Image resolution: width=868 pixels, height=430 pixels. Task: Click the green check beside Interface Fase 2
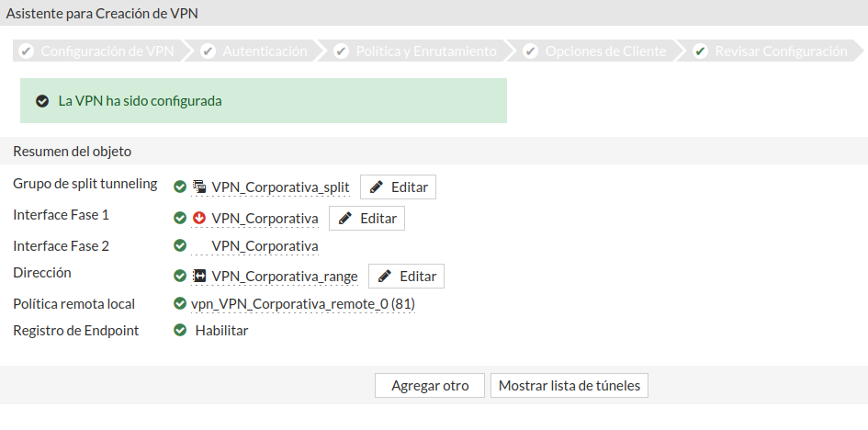[x=180, y=245]
